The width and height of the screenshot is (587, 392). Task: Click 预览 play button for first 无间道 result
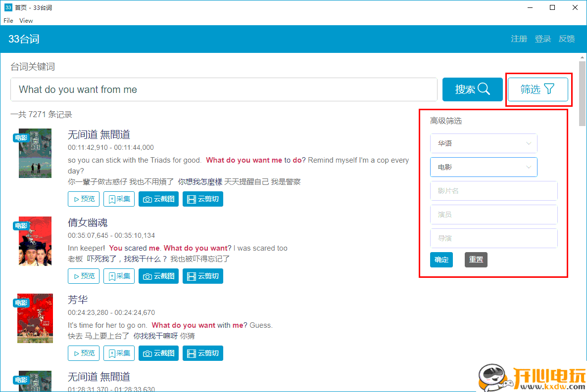[x=84, y=199]
